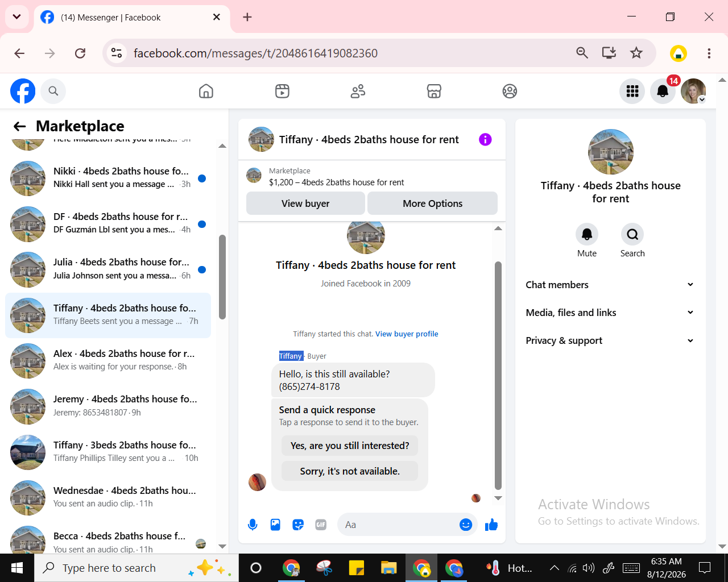
Task: Open the emoji picker in message box
Action: click(x=466, y=525)
